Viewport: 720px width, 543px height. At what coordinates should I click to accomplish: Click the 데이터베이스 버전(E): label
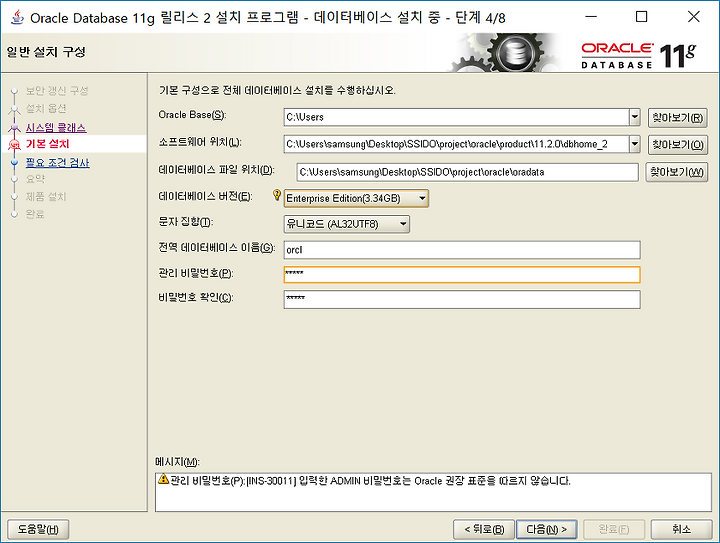click(x=205, y=196)
